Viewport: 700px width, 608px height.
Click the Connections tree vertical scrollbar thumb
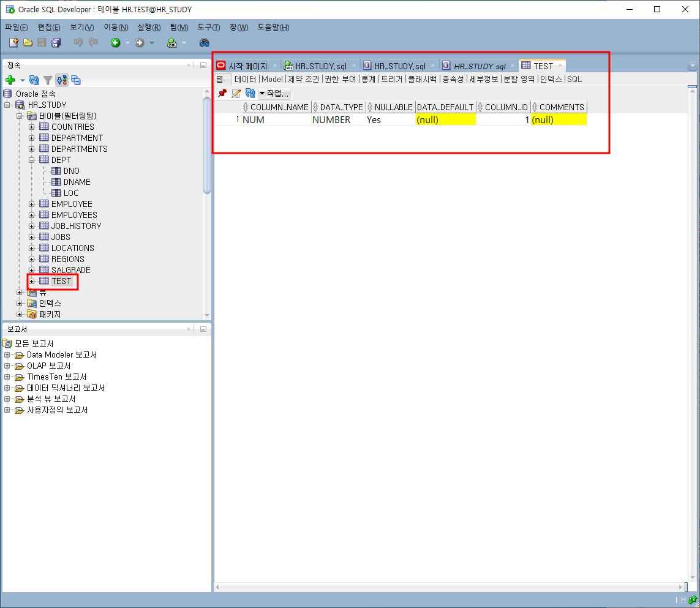(207, 145)
